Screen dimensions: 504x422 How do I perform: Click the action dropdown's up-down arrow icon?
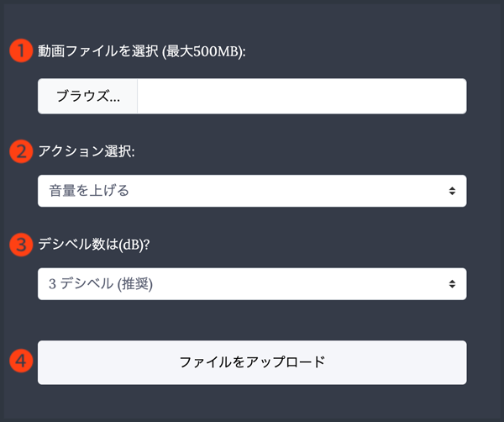tap(452, 191)
